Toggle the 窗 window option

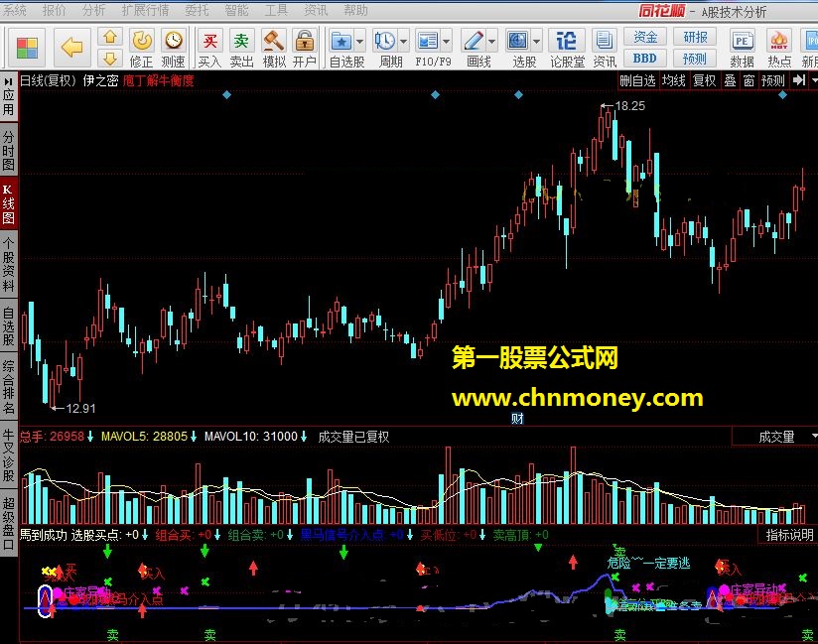750,80
